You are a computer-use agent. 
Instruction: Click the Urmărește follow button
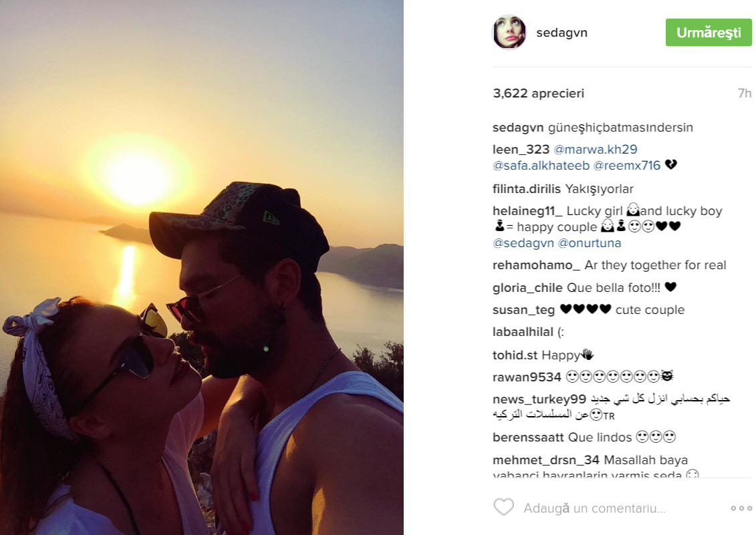pyautogui.click(x=709, y=32)
